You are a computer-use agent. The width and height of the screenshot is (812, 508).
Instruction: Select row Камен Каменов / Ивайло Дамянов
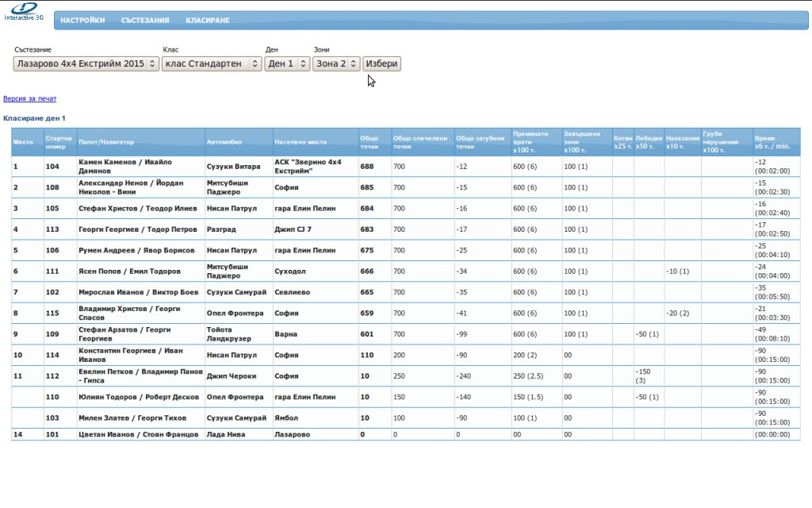coord(405,167)
